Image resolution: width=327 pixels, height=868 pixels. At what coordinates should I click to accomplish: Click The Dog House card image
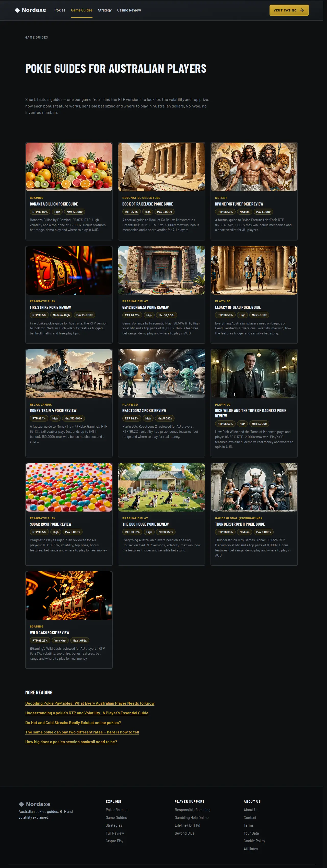coord(161,487)
